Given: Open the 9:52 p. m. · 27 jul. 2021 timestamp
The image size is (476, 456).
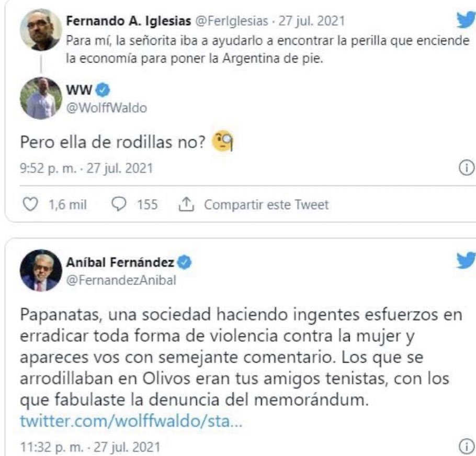Looking at the screenshot, I should point(86,168).
